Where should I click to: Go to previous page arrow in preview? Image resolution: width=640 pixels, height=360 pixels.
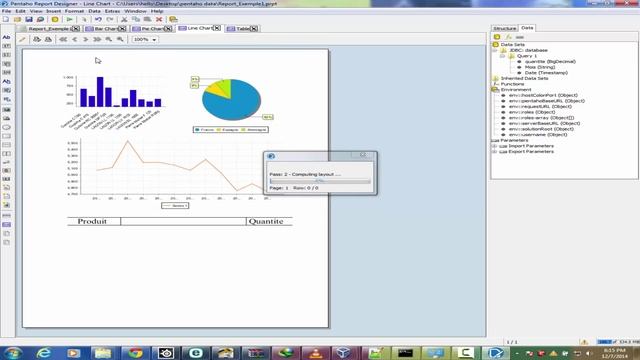[74, 39]
